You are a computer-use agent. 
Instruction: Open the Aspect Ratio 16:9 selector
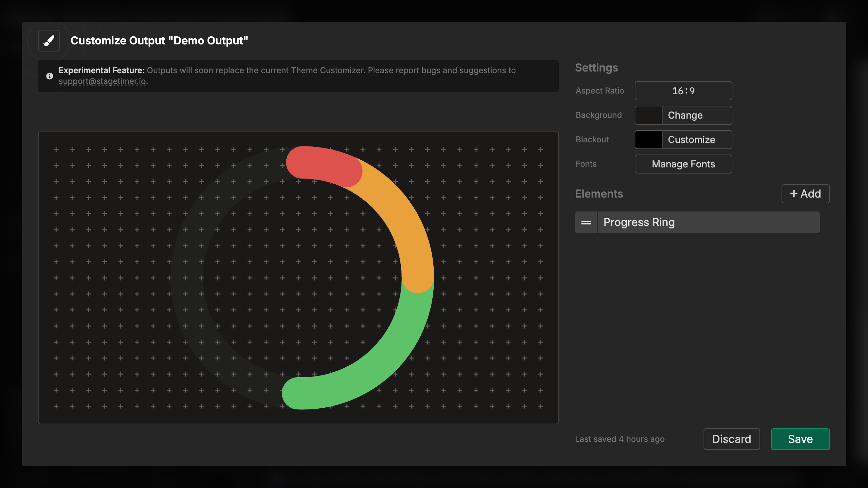point(683,91)
